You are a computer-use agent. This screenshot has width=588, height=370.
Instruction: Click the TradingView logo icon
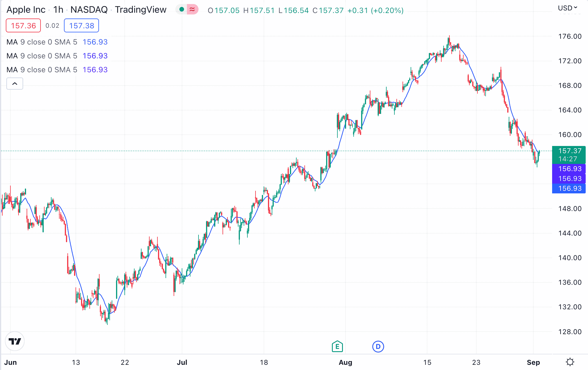pos(15,341)
